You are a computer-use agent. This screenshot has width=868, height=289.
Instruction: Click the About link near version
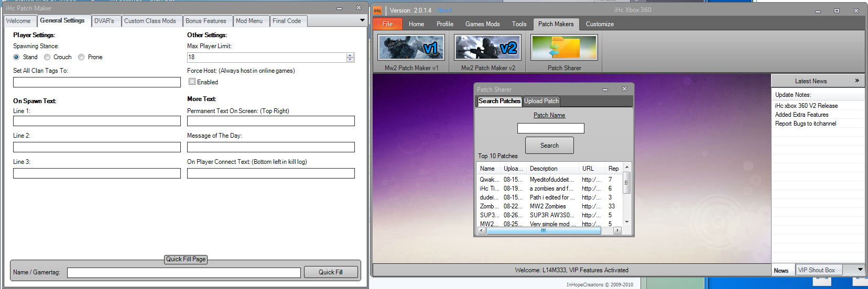(444, 10)
